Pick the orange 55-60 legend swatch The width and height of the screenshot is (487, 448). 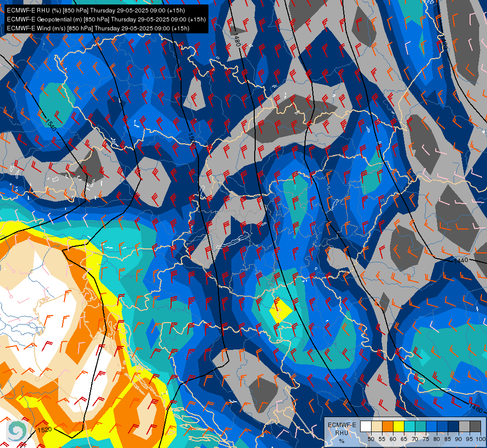pyautogui.click(x=388, y=426)
